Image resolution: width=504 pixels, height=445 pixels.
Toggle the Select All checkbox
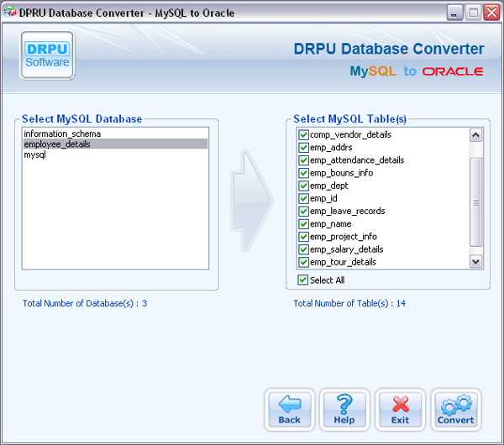(x=302, y=280)
